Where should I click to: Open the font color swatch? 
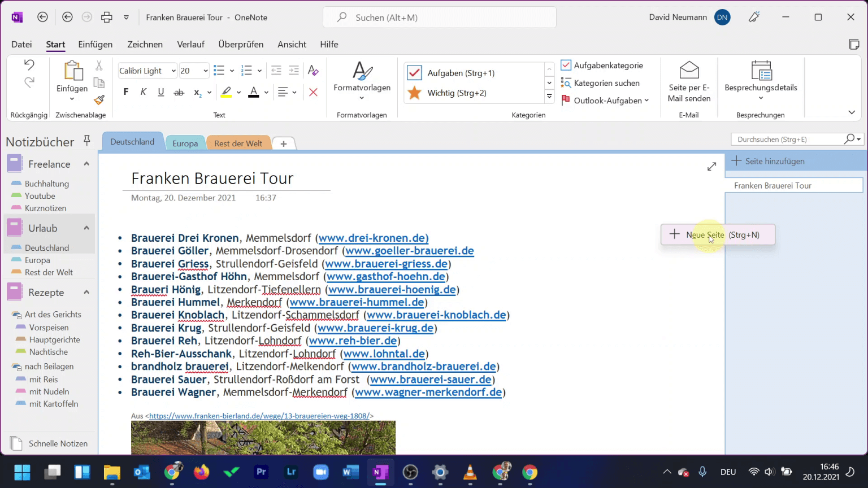[x=254, y=92]
